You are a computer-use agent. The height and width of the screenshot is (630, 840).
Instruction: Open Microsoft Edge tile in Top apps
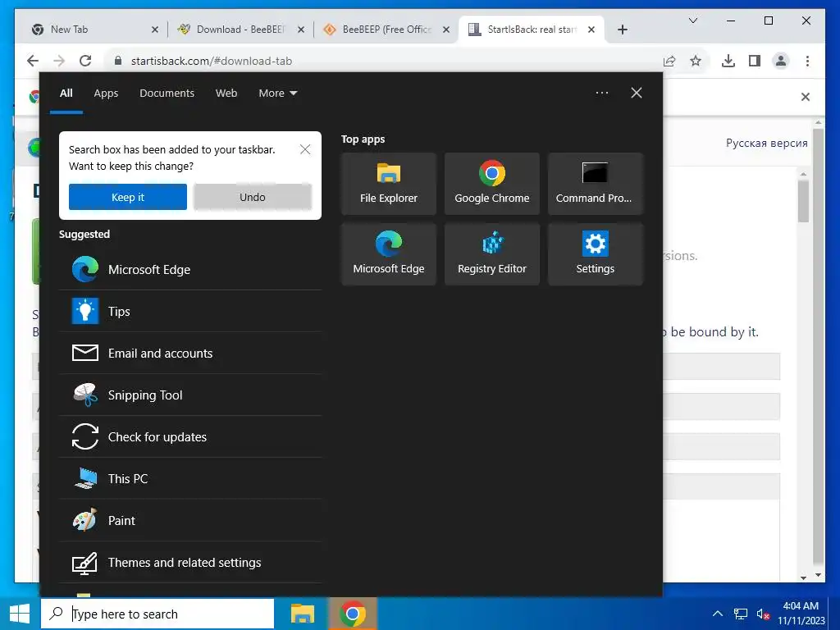(x=388, y=254)
